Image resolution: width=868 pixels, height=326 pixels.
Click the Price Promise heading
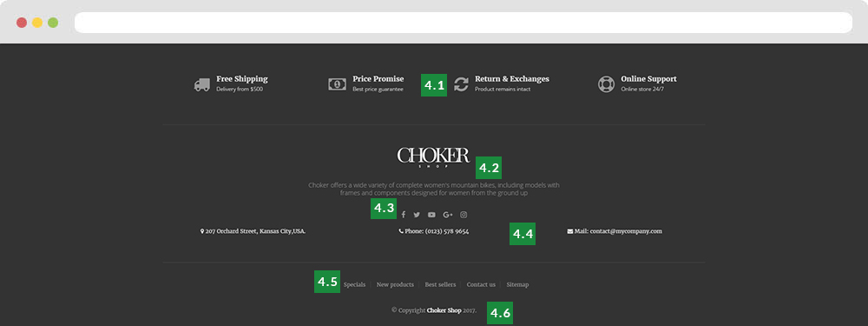pos(378,79)
